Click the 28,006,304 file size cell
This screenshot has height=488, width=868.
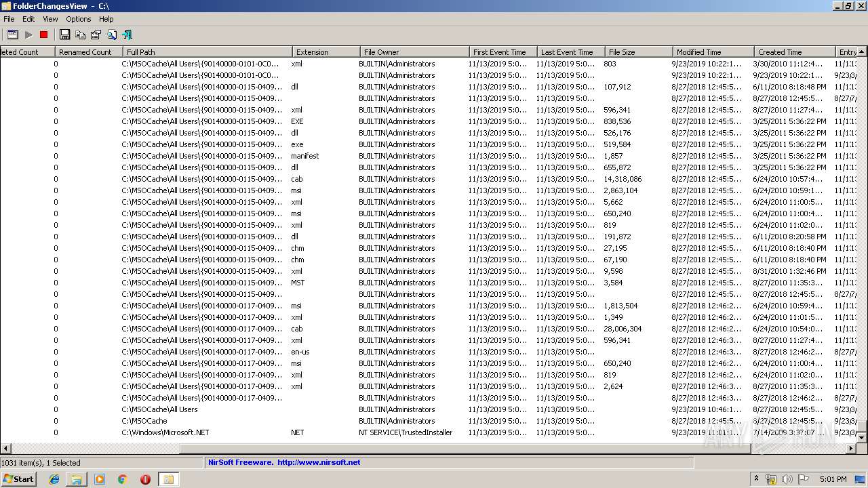(x=623, y=329)
